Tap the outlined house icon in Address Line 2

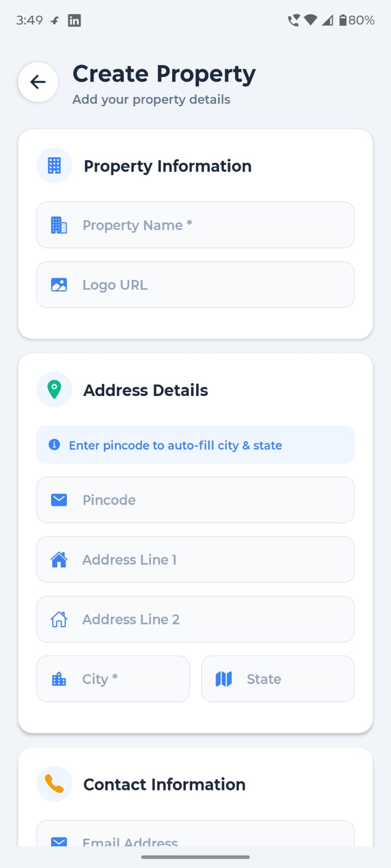click(x=59, y=619)
